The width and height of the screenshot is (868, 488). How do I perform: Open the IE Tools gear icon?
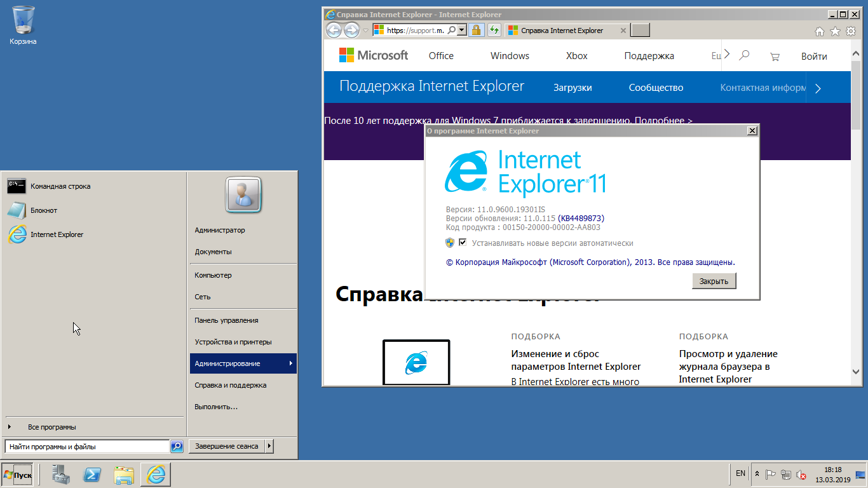point(851,30)
